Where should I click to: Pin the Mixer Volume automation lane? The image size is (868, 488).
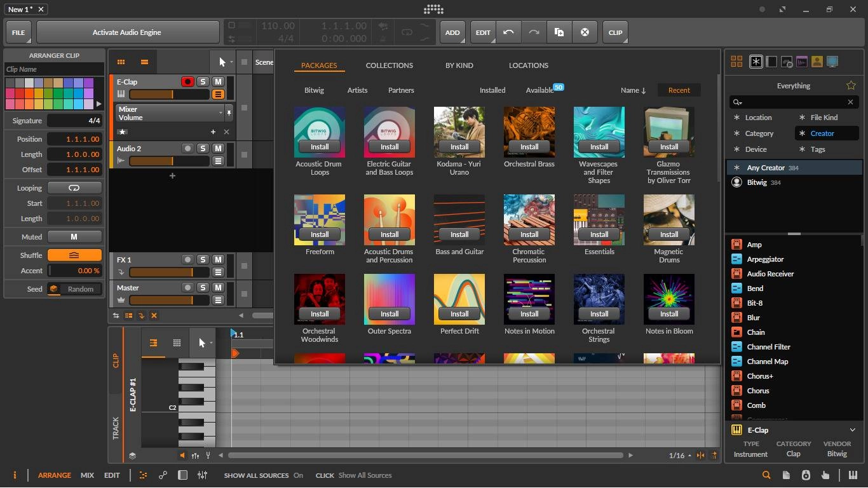tap(229, 113)
